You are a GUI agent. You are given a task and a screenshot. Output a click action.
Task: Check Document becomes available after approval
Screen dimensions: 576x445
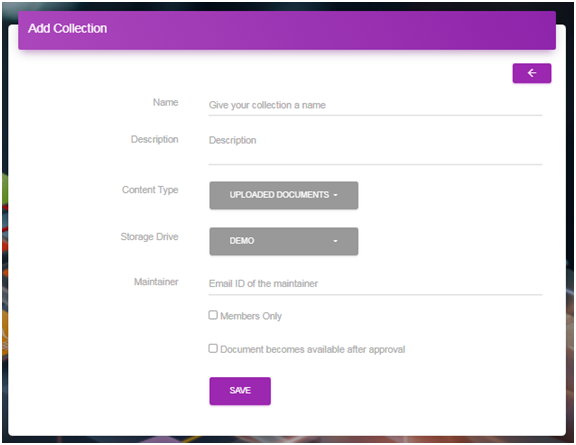point(213,348)
